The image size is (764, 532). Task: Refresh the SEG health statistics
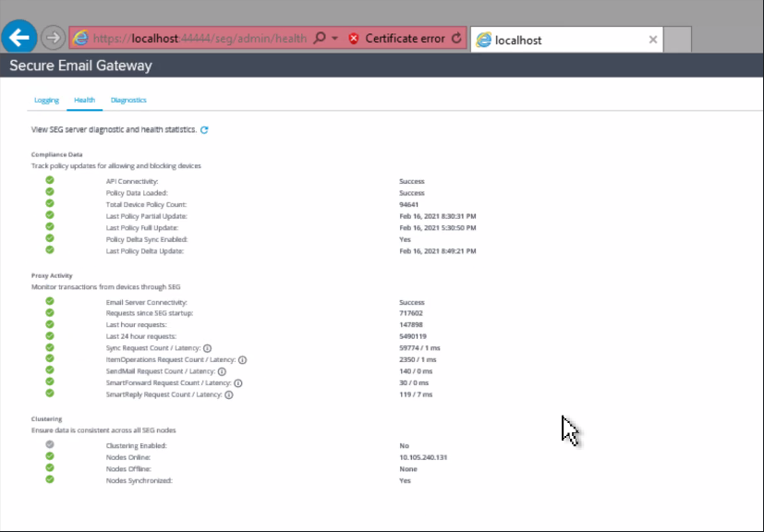pyautogui.click(x=204, y=129)
